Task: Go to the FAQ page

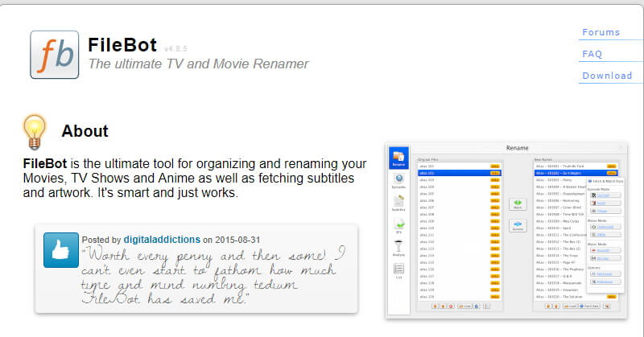Action: 592,54
